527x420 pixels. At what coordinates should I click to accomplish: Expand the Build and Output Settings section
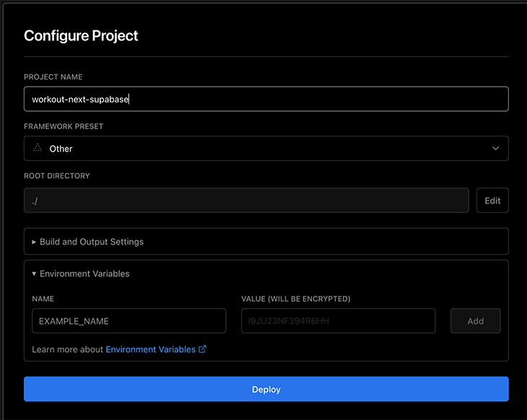[92, 242]
